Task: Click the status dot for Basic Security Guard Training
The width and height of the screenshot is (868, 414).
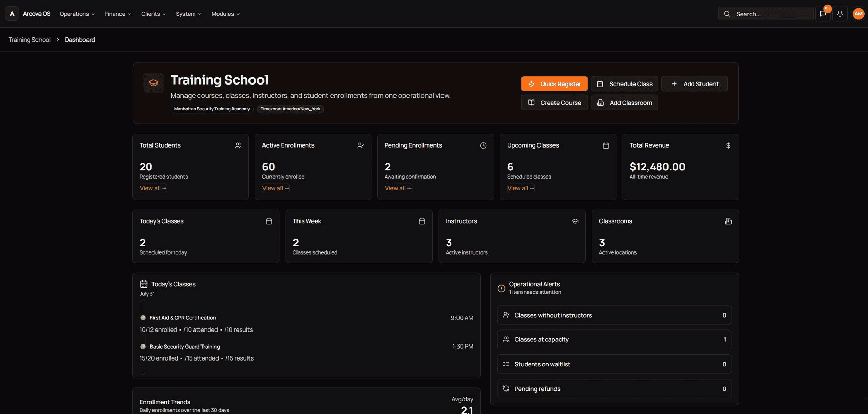Action: tap(143, 347)
